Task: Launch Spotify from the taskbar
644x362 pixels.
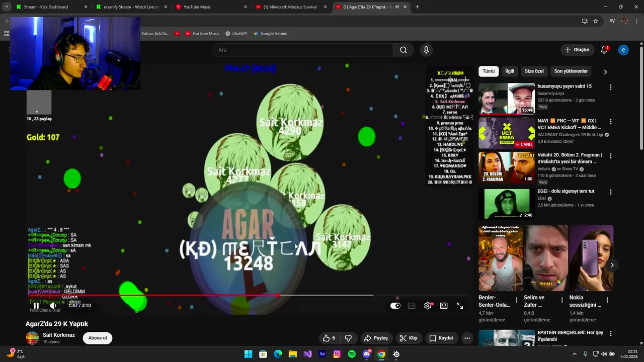Action: click(352, 354)
